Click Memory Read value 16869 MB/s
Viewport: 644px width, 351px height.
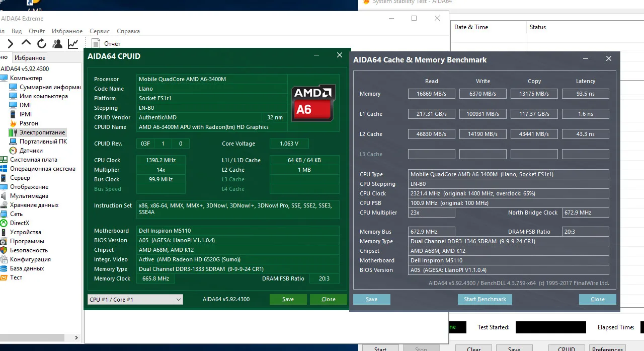tap(431, 94)
